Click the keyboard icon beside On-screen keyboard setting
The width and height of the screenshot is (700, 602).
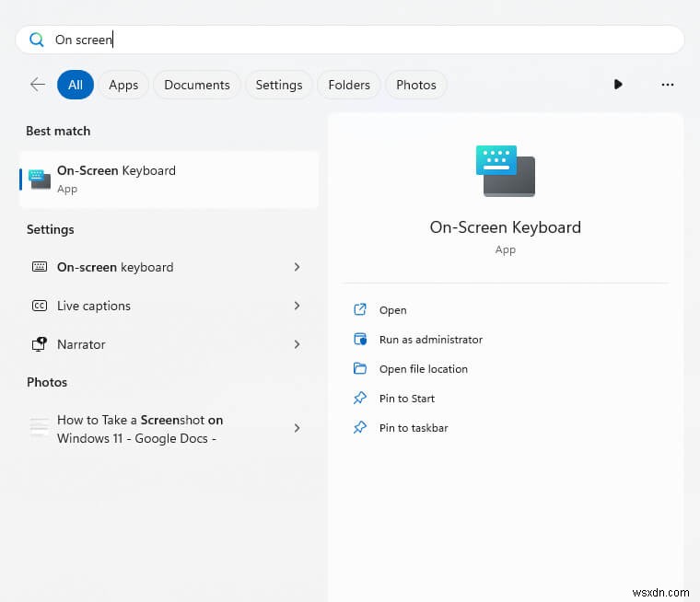pyautogui.click(x=40, y=267)
